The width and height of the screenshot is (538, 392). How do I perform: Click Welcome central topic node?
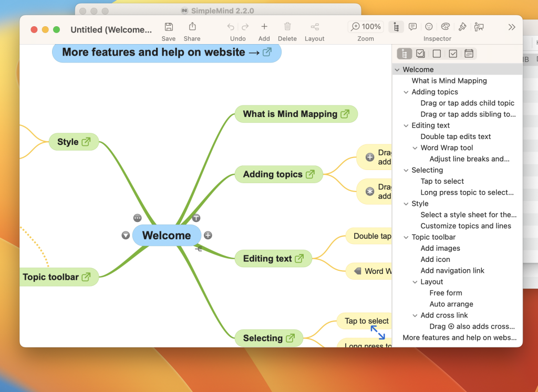(x=167, y=236)
